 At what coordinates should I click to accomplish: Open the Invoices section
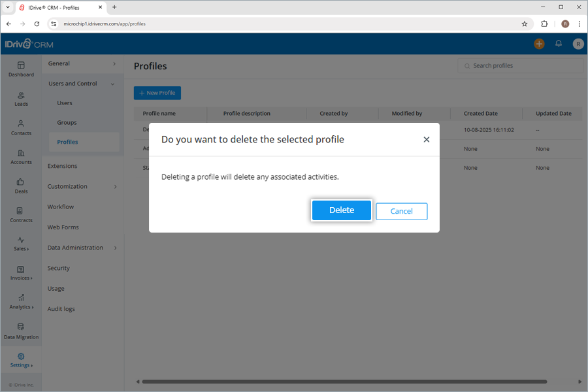21,273
